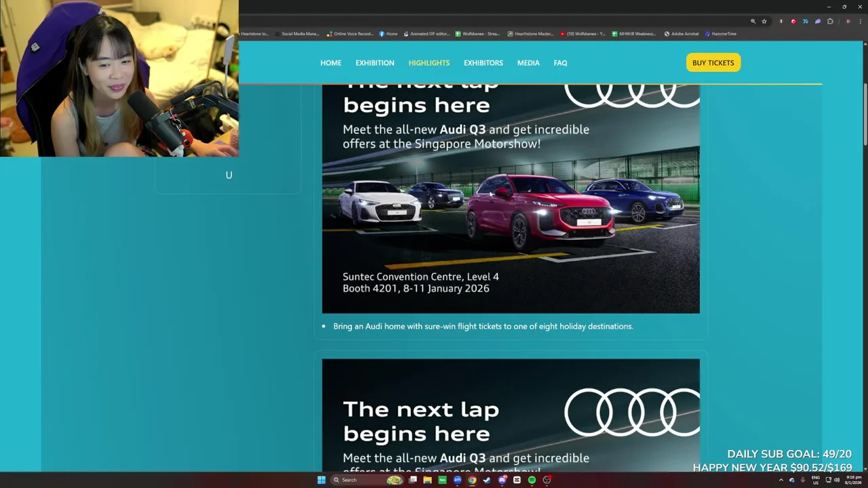Open network settings tray icon
Viewport: 868px width, 488px height.
828,480
